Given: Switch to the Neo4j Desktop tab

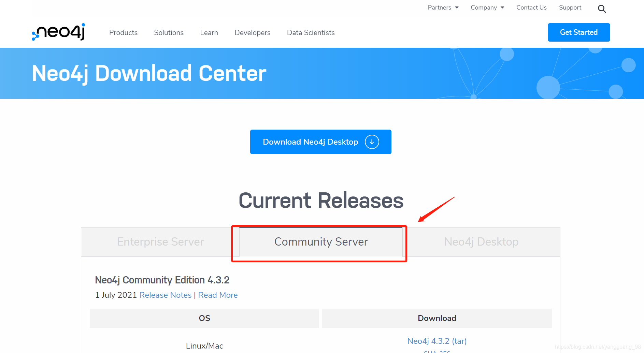Looking at the screenshot, I should pos(481,242).
